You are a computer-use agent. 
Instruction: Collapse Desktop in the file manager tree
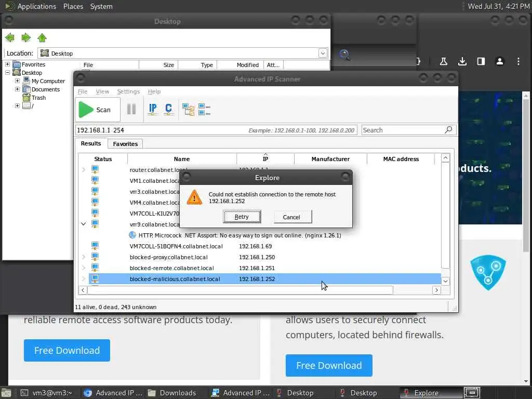7,72
